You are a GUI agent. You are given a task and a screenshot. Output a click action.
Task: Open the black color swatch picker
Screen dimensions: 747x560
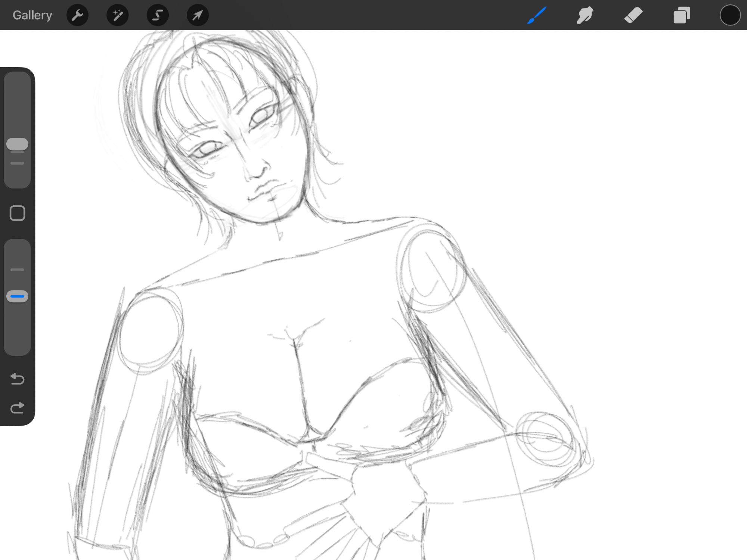pyautogui.click(x=730, y=15)
